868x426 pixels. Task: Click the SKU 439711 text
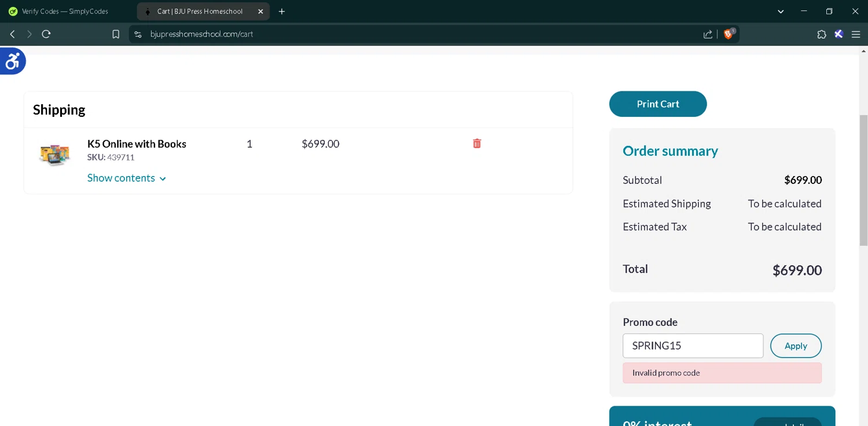(x=111, y=157)
